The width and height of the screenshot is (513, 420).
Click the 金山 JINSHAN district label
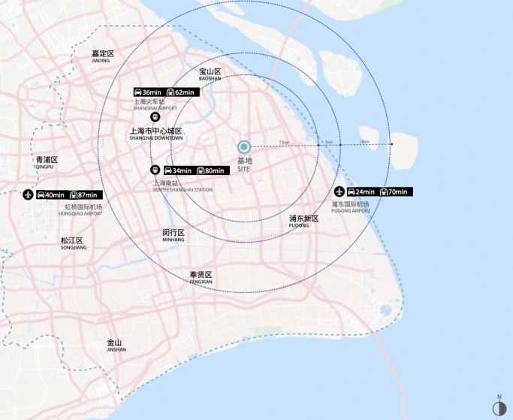(x=116, y=346)
